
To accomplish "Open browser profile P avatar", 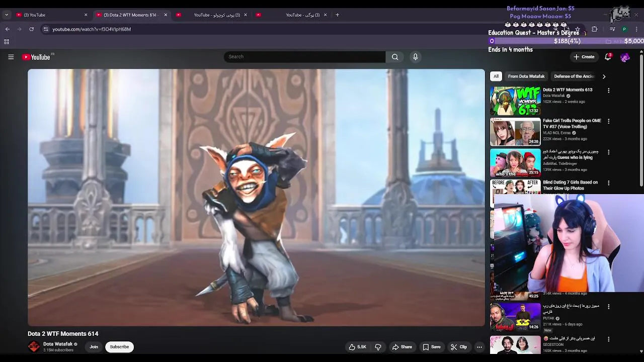I will (624, 29).
